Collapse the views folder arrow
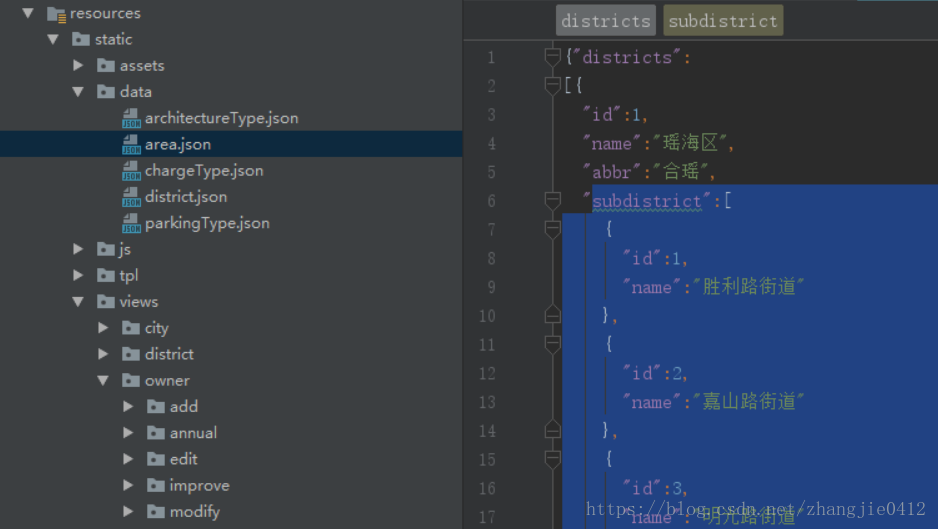Image resolution: width=938 pixels, height=529 pixels. coord(78,302)
